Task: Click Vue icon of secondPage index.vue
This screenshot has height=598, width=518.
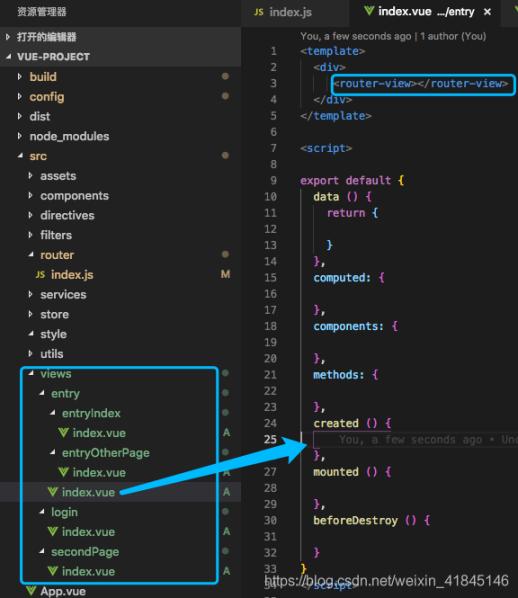Action: (x=53, y=571)
